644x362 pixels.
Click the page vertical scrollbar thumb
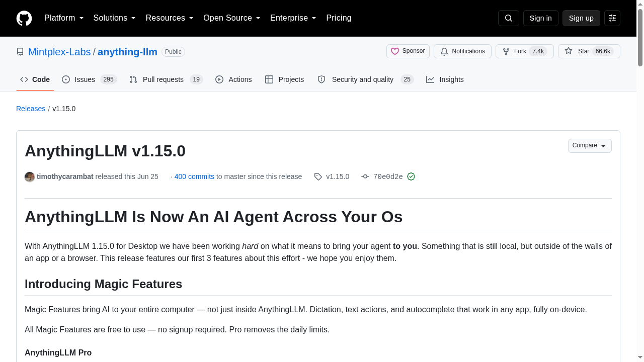click(x=640, y=38)
